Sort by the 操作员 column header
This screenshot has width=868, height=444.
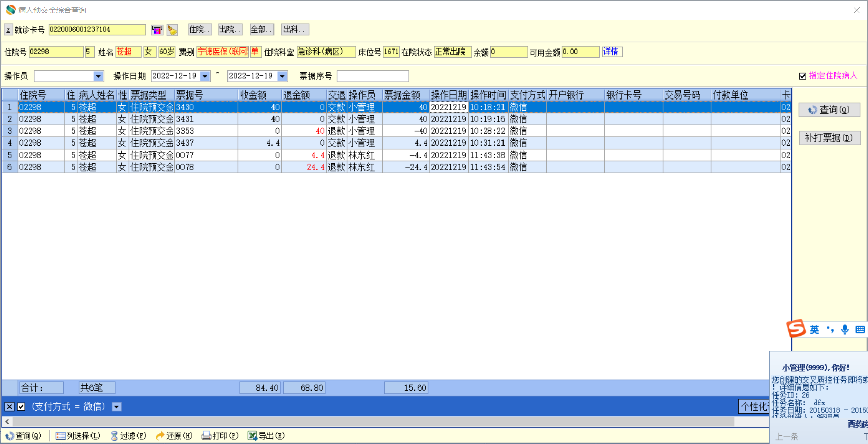[364, 95]
